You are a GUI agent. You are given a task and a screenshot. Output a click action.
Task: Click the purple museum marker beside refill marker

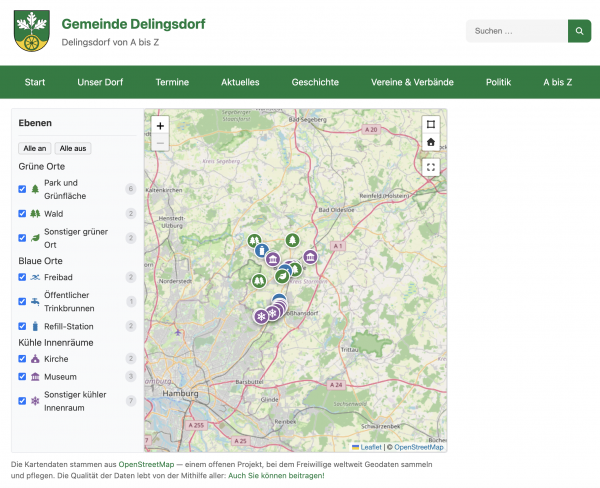tap(273, 260)
